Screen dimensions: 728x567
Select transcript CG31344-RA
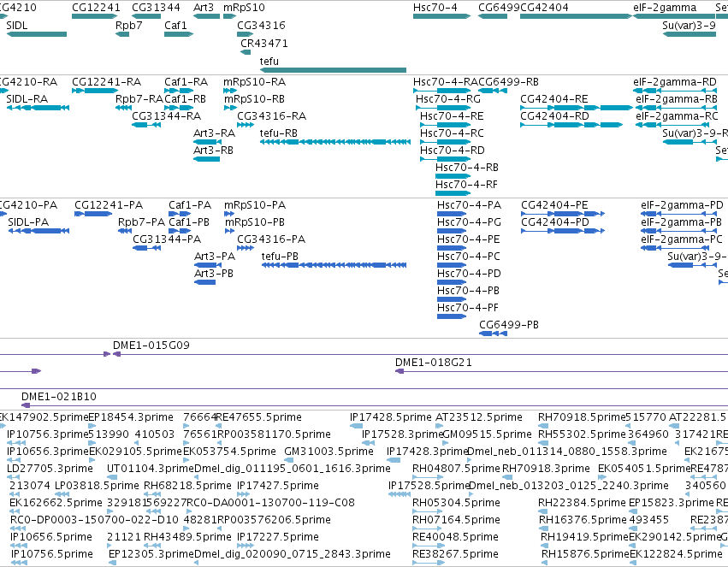tap(146, 125)
